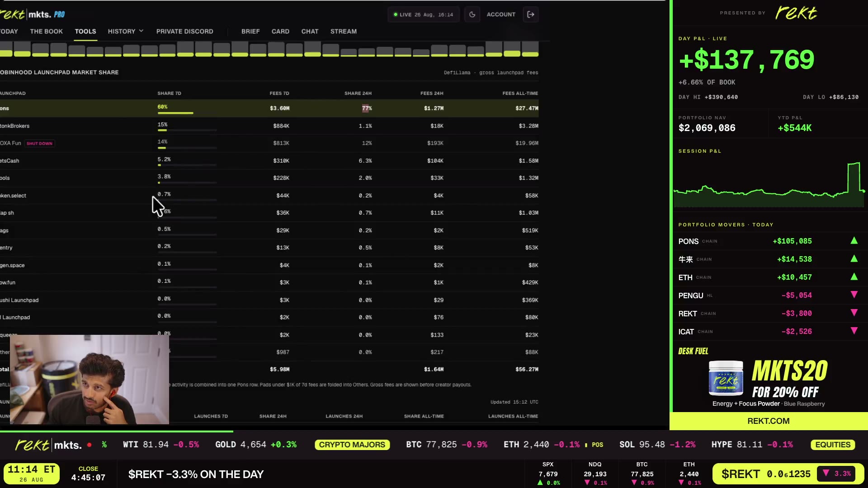The image size is (868, 488).
Task: Click the LIVE 26 Aug status badge
Action: click(424, 14)
